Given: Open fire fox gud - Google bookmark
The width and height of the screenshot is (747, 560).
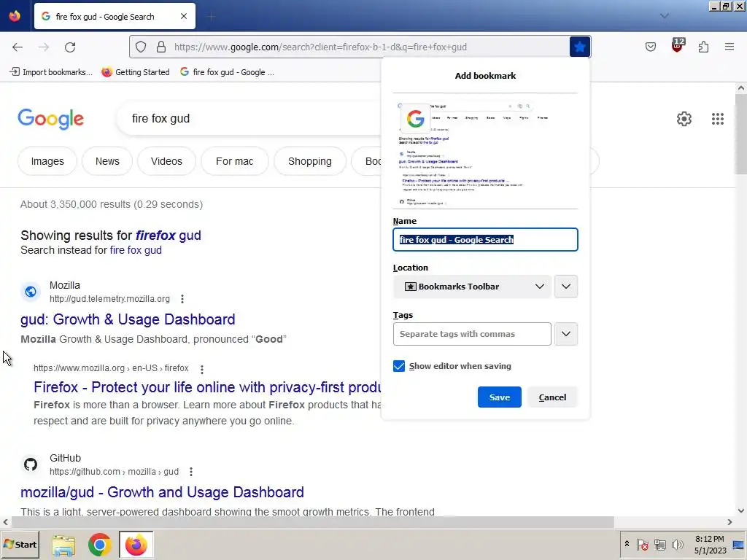Looking at the screenshot, I should tap(228, 72).
